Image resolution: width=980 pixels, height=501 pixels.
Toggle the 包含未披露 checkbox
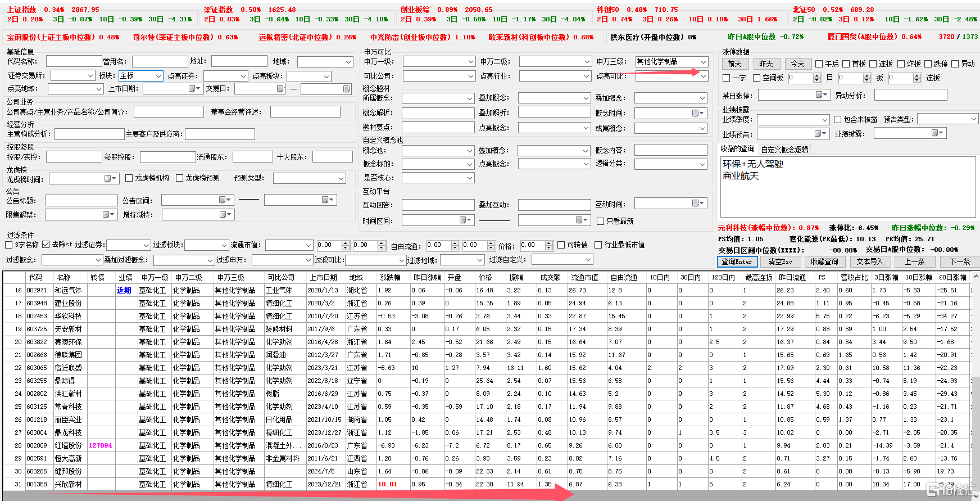coord(838,119)
